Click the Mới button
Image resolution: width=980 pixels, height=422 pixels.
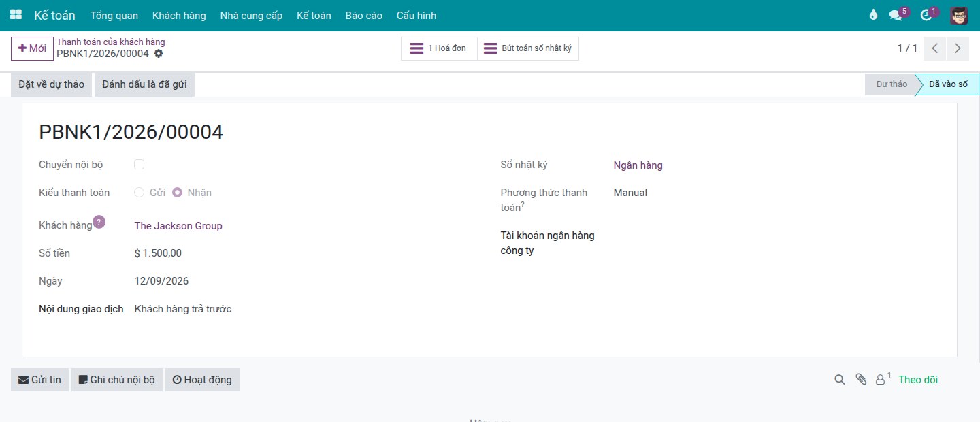click(32, 48)
